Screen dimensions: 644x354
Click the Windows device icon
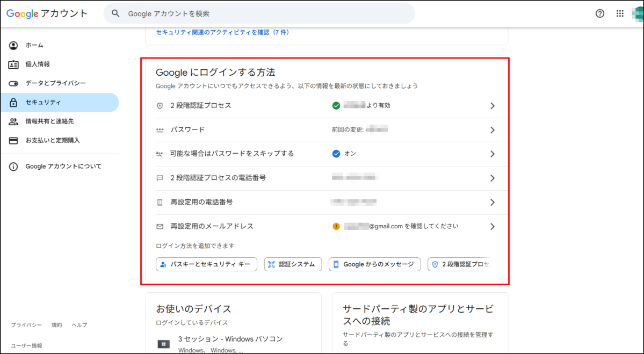[x=163, y=344]
